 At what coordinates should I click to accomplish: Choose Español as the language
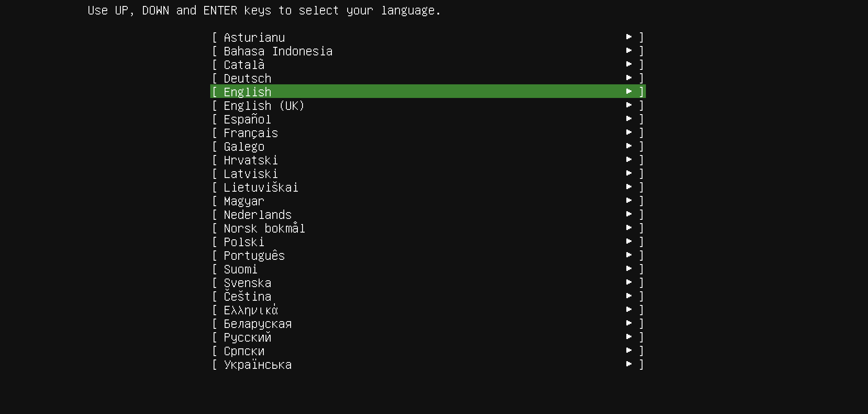pos(428,119)
